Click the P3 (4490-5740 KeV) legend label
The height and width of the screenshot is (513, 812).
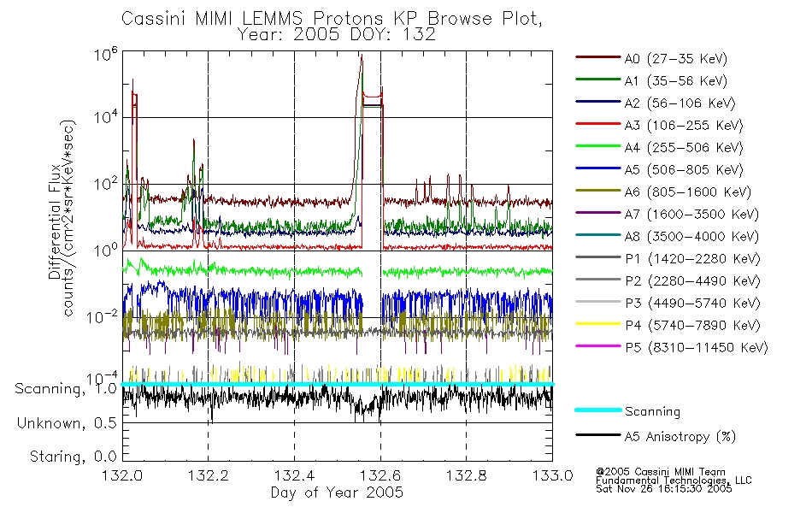[x=692, y=304]
